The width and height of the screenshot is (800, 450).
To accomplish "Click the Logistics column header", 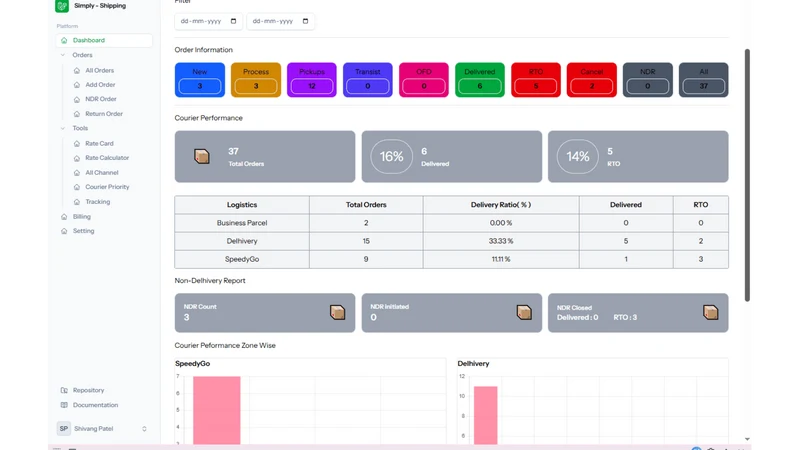I will [242, 205].
